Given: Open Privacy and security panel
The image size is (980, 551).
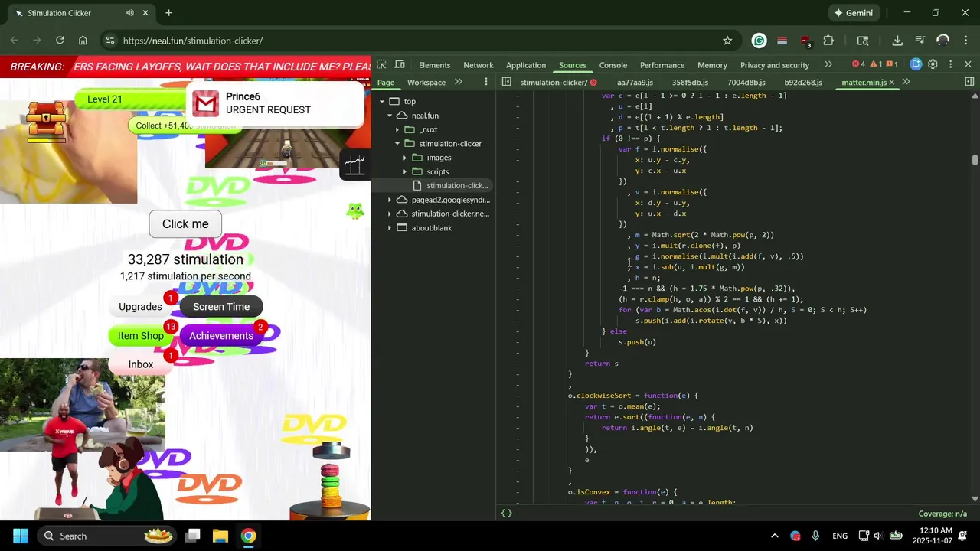Looking at the screenshot, I should click(x=775, y=65).
